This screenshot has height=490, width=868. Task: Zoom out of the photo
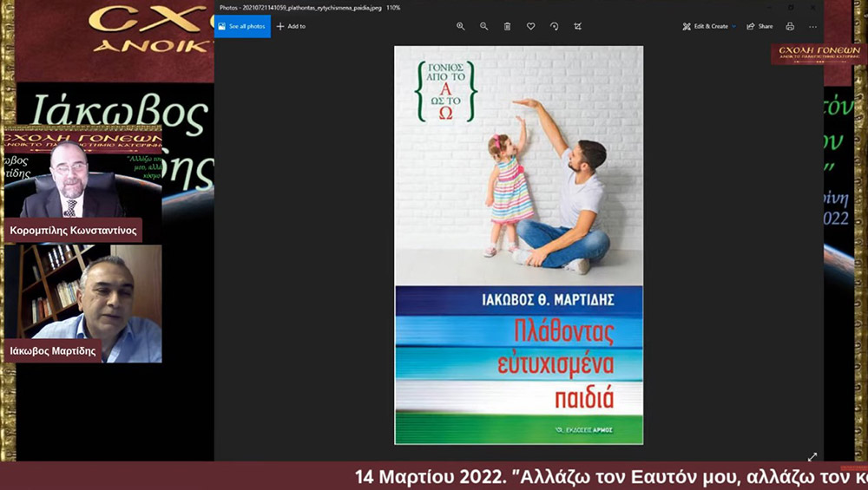pos(483,26)
